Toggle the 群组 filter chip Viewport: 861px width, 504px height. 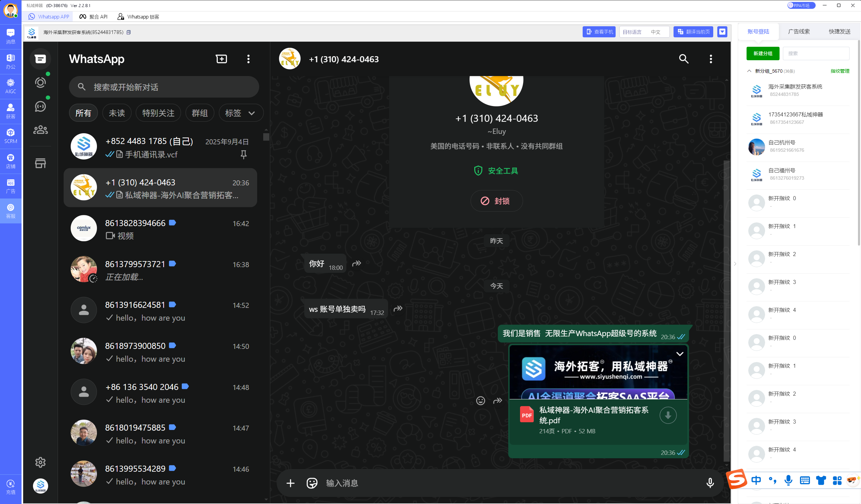pyautogui.click(x=200, y=113)
